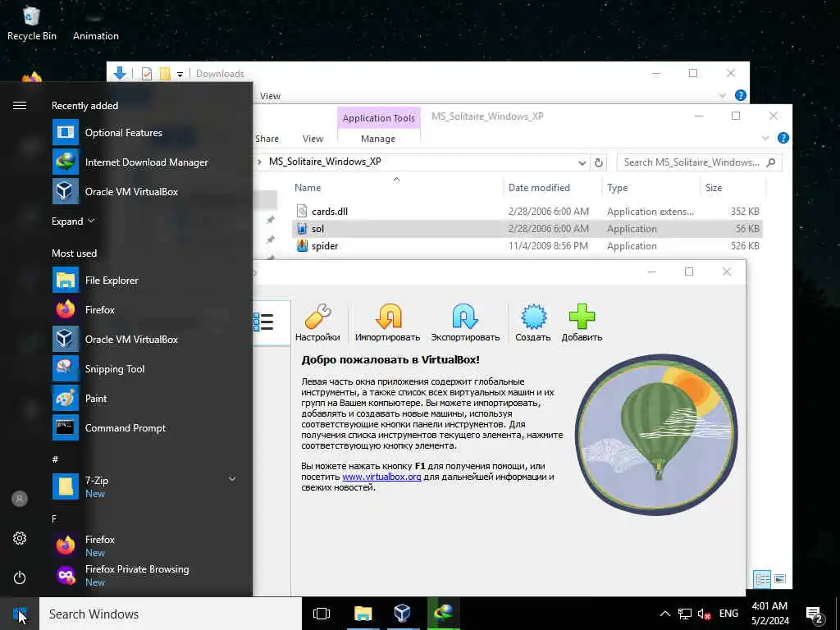The width and height of the screenshot is (840, 630).
Task: Open the Share tab in Explorer
Action: 267,139
